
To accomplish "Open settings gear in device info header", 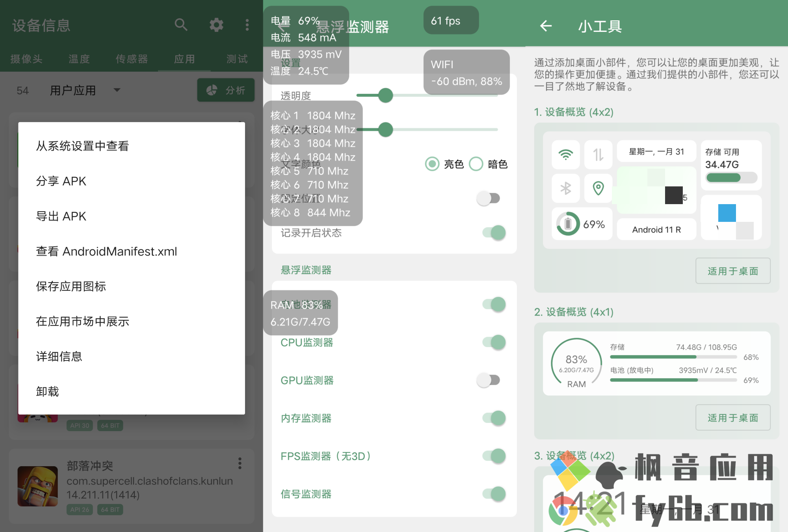I will tap(216, 25).
